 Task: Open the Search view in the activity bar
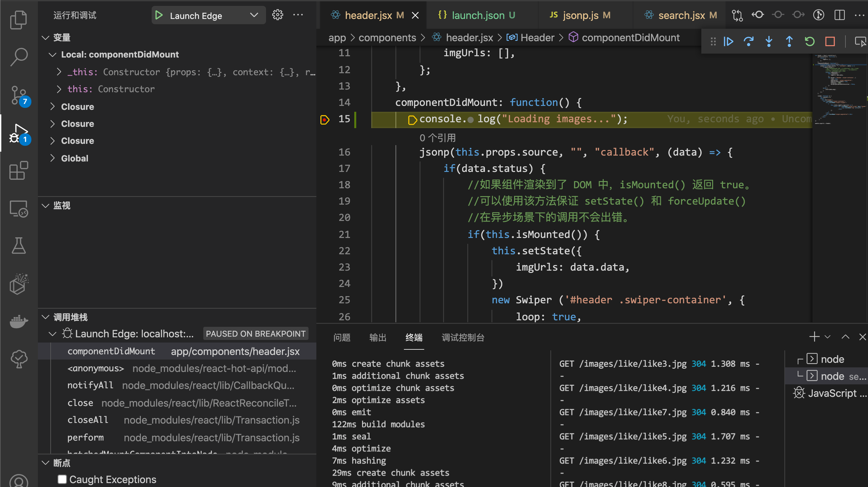[x=19, y=57]
